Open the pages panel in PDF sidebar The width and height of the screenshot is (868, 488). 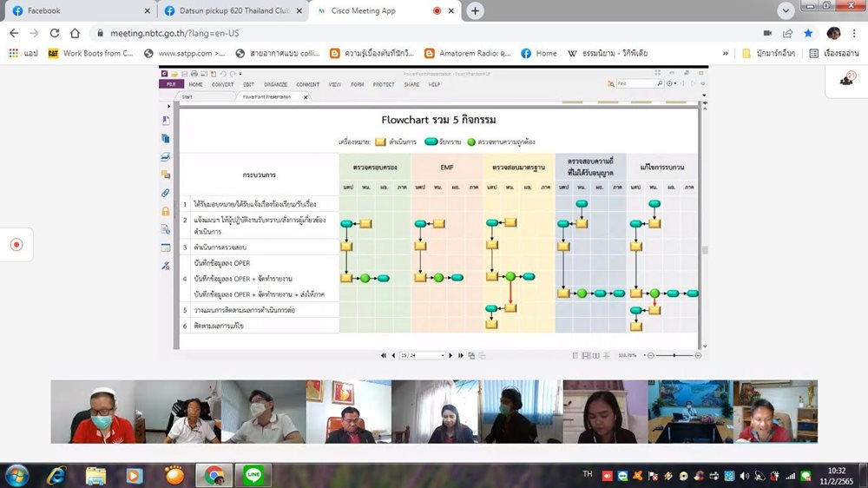[x=166, y=138]
